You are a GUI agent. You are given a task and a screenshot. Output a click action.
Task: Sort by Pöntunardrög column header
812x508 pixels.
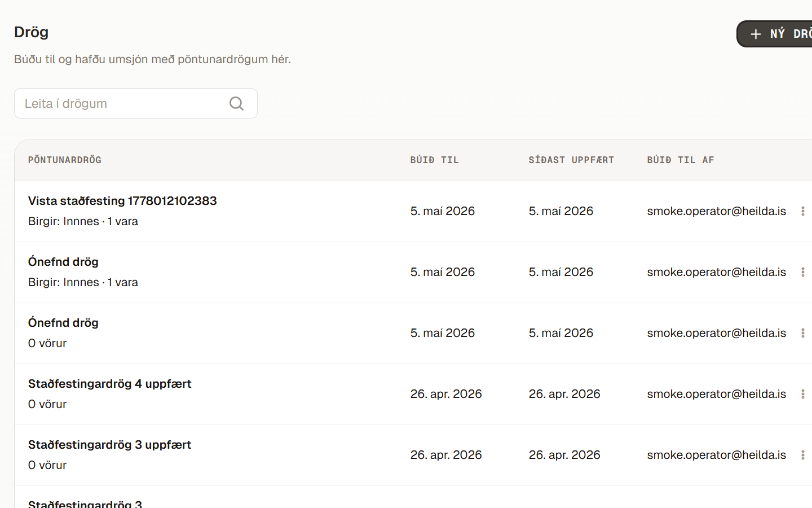click(x=65, y=160)
